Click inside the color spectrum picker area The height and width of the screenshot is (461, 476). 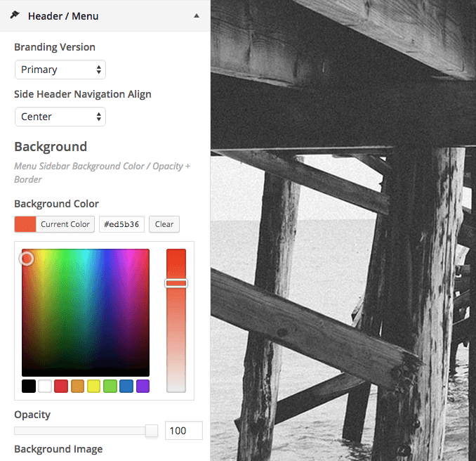tap(86, 313)
